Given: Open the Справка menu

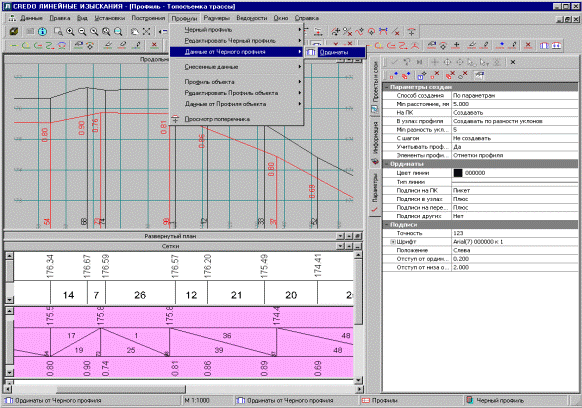Looking at the screenshot, I should coord(307,18).
